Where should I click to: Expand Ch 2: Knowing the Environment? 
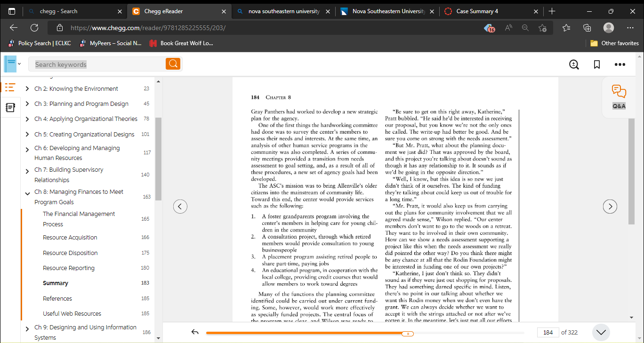(x=27, y=89)
